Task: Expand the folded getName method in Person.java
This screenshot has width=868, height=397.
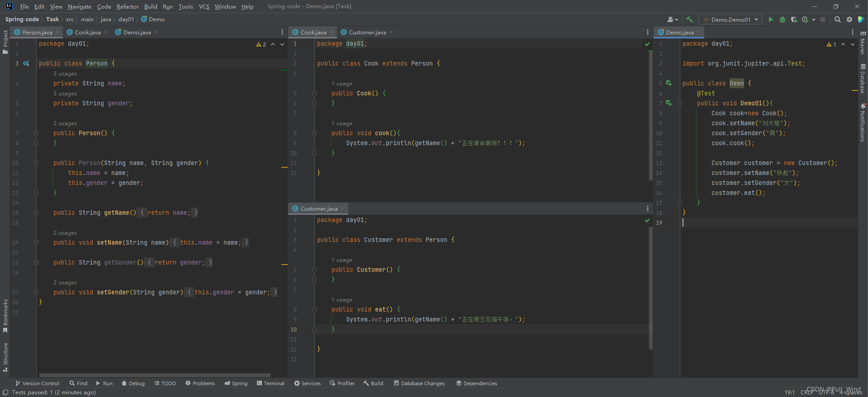Action: click(x=36, y=213)
